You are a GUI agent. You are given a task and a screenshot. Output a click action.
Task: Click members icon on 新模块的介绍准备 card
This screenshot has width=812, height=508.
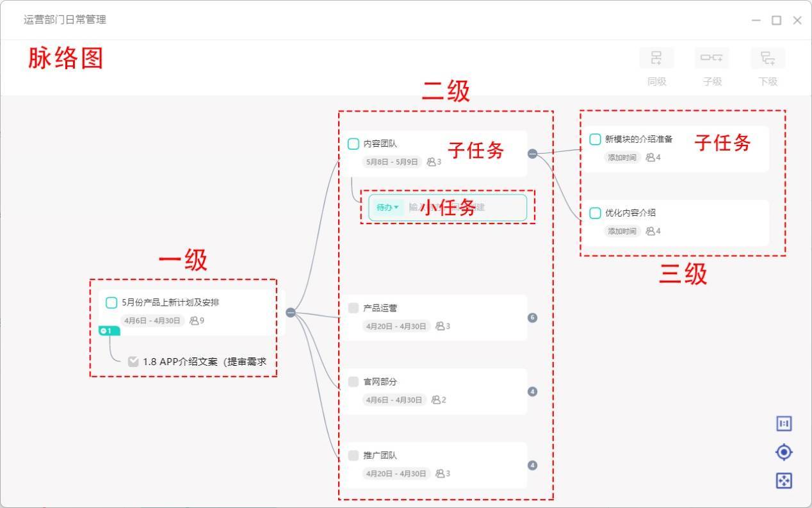coord(650,157)
